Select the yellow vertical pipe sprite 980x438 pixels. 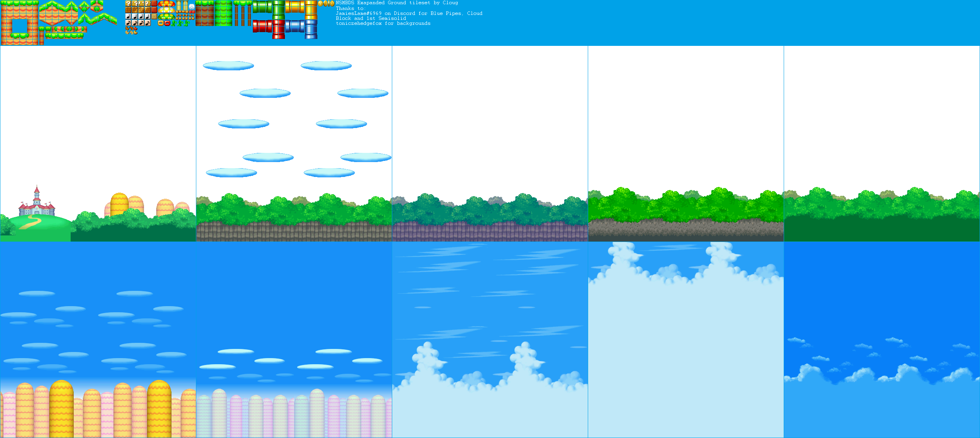[x=311, y=10]
